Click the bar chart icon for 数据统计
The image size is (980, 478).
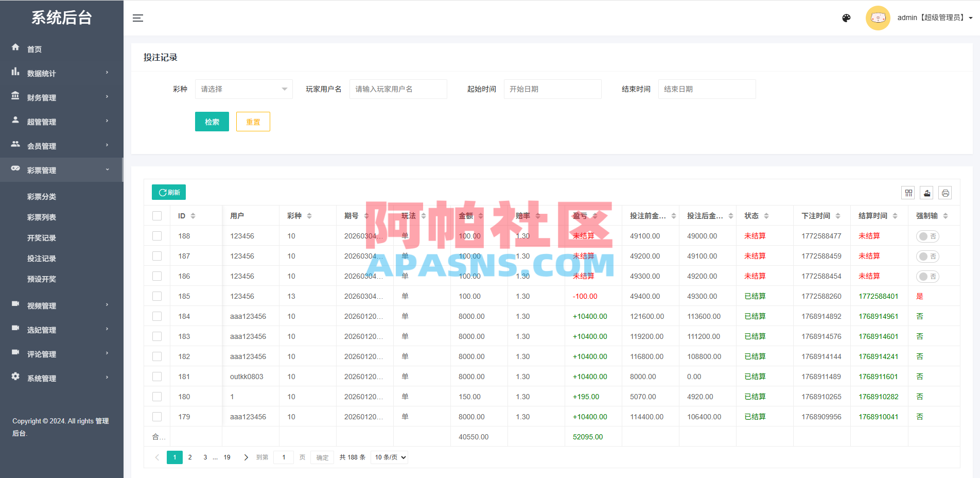click(x=15, y=72)
